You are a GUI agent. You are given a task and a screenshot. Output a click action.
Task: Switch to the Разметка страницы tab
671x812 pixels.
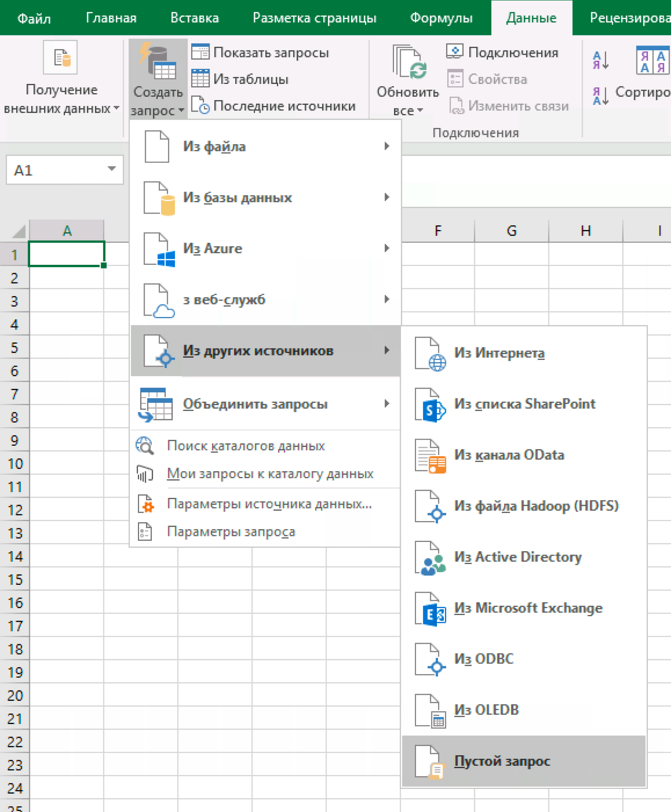click(x=315, y=18)
